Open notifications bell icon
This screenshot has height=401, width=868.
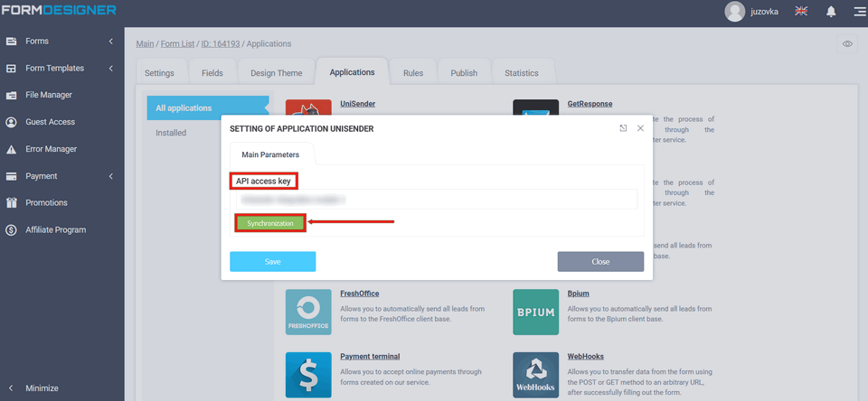point(831,12)
